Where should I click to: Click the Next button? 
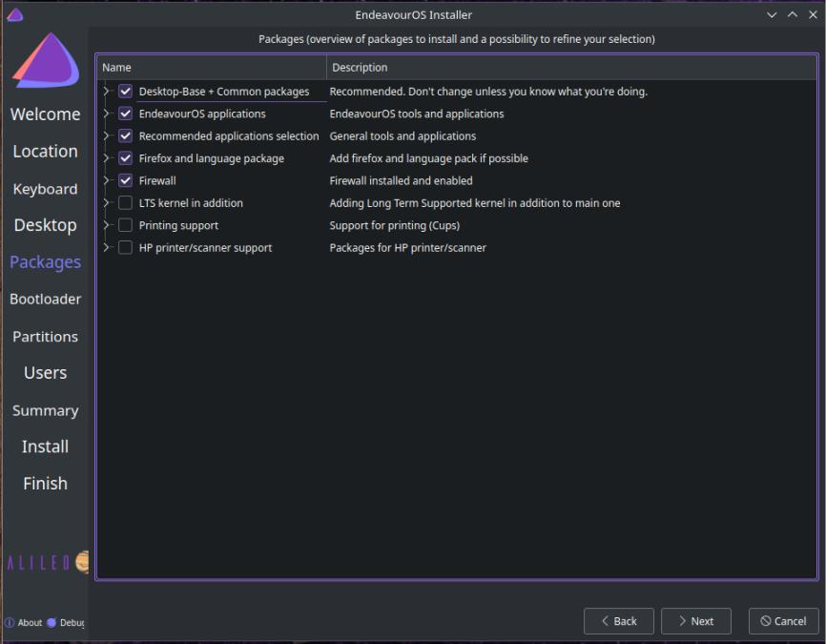696,621
